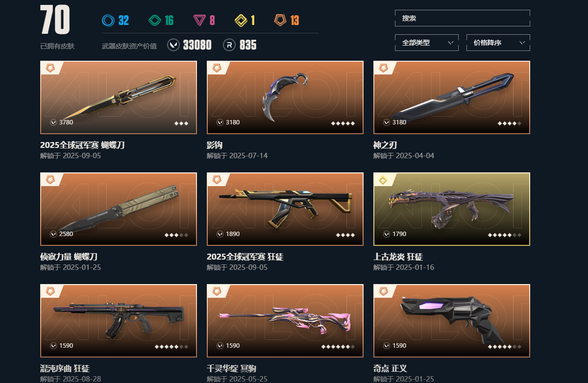Screen dimensions: 588x383
Task: Click into the 搜索 search field
Action: 462,18
